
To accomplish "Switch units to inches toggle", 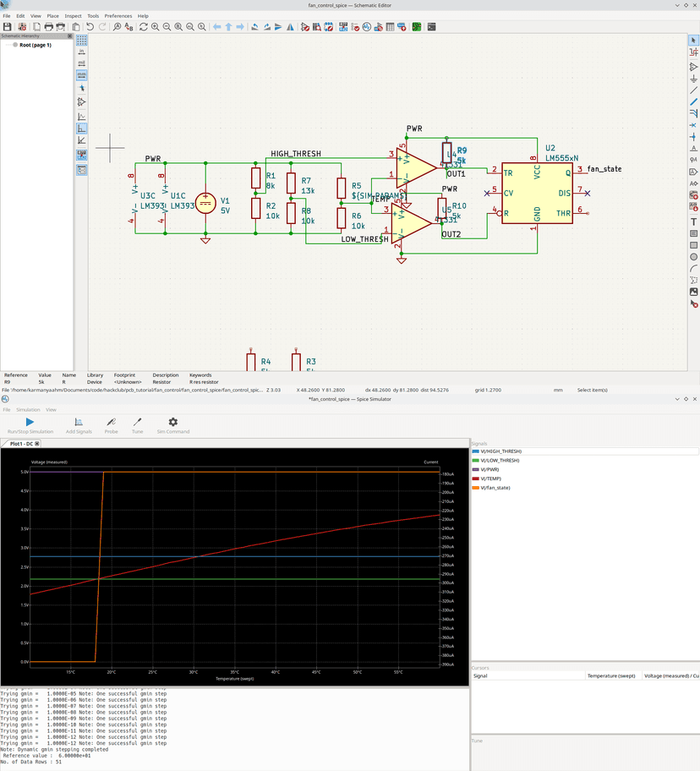I will click(82, 52).
